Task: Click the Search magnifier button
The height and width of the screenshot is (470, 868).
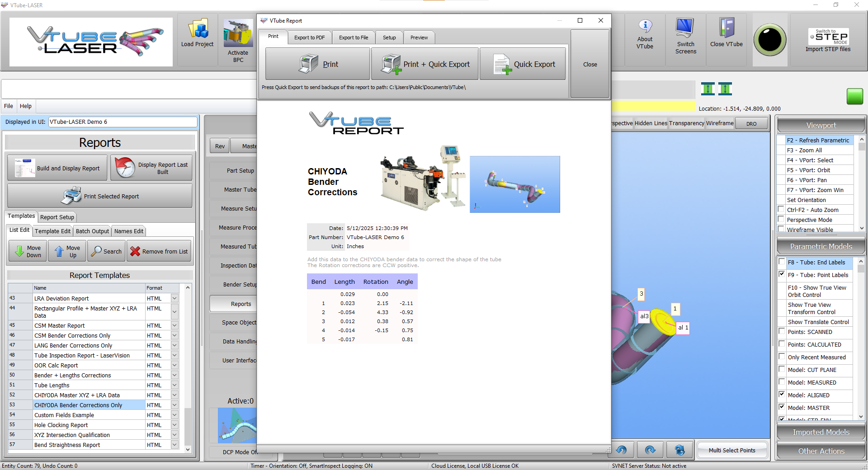Action: coord(106,251)
